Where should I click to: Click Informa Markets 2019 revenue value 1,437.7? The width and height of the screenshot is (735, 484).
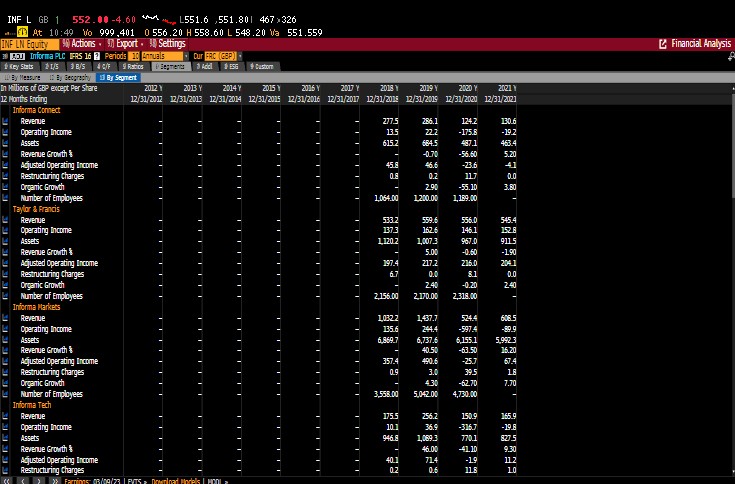[427, 318]
